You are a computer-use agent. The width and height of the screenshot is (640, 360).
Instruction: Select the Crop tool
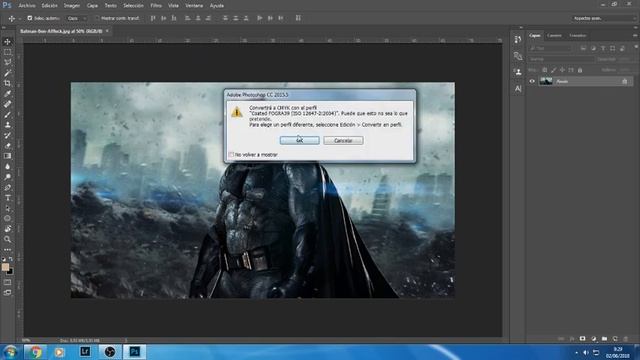click(x=7, y=83)
